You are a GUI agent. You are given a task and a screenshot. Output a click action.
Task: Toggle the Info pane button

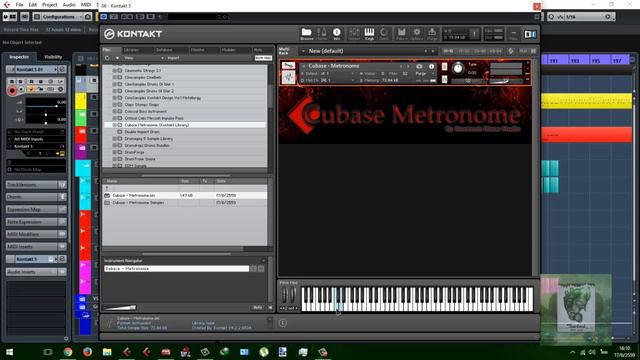click(x=337, y=34)
